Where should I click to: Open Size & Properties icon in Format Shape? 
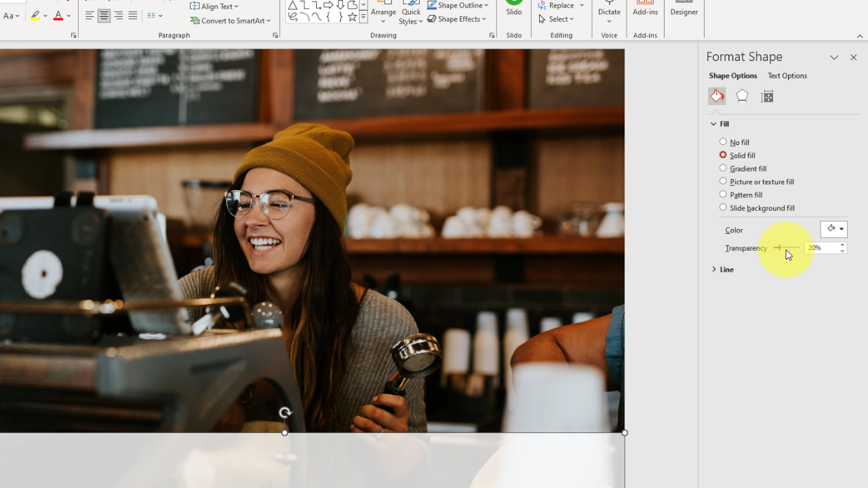click(767, 96)
